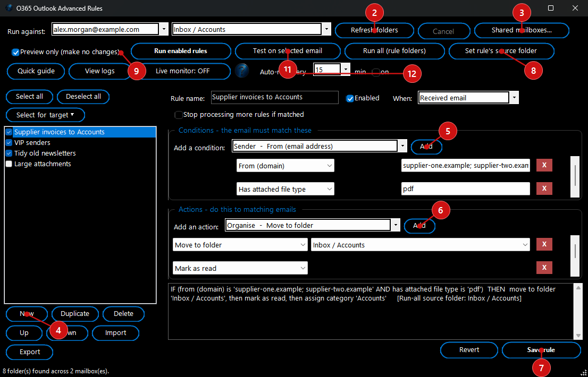Toggle the Auto-run on checkbox
The width and height of the screenshot is (588, 377).
click(x=376, y=72)
